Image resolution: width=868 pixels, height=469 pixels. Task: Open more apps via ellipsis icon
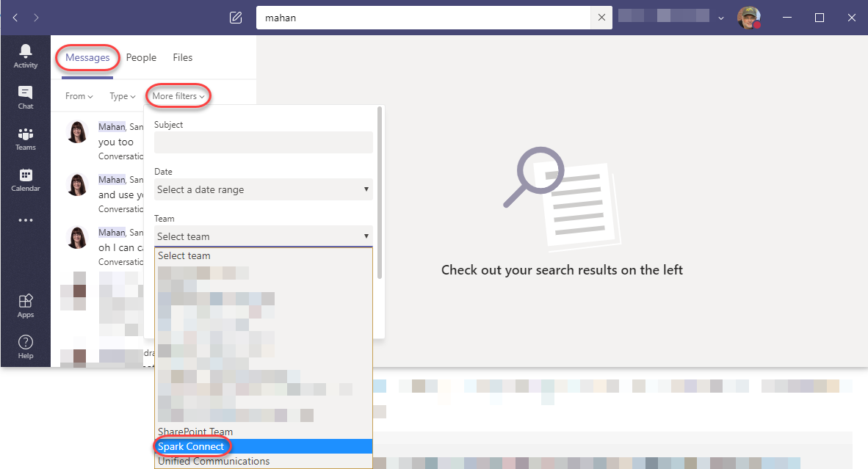(25, 220)
